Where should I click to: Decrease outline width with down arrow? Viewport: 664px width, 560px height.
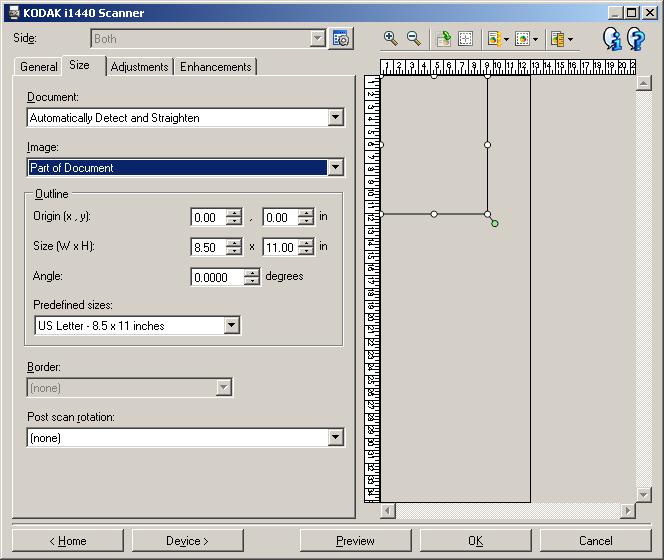coord(234,251)
